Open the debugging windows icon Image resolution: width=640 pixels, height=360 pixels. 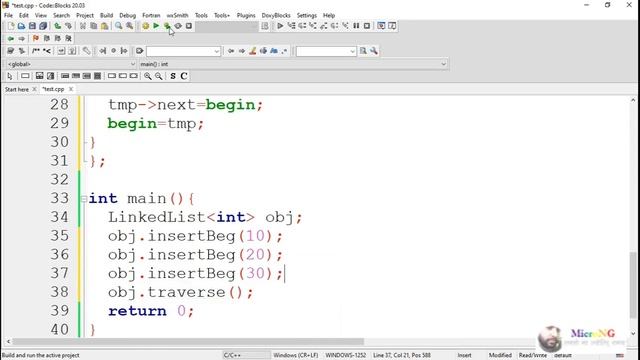tap(381, 26)
